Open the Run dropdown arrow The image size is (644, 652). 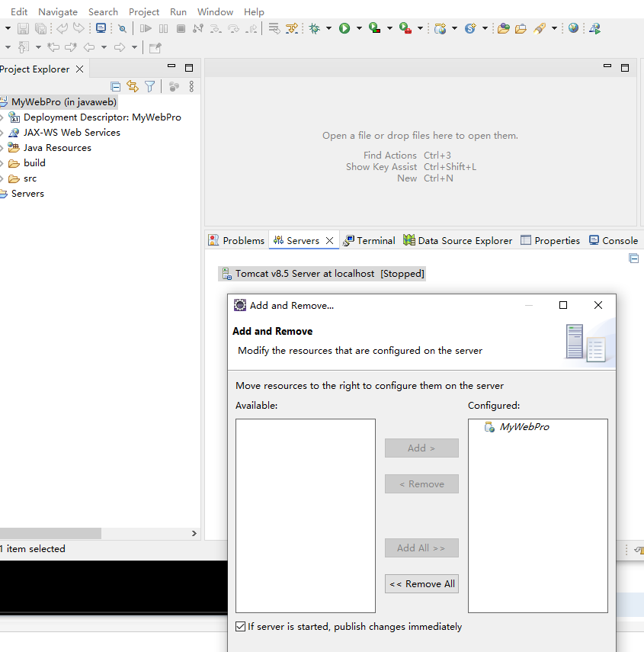click(359, 28)
